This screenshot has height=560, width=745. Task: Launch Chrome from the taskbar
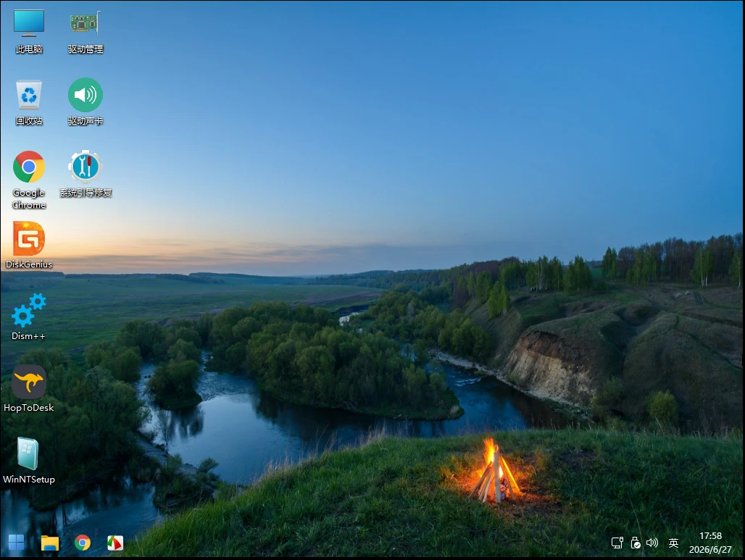(x=82, y=543)
